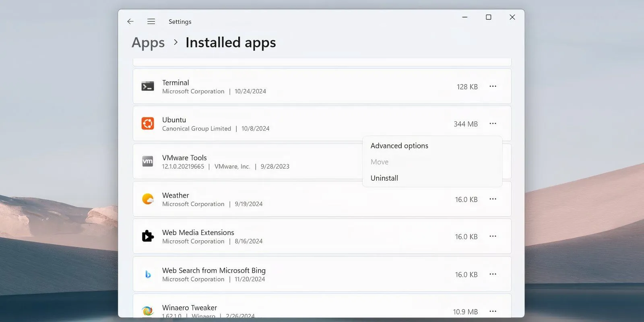Select the Terminal app name
The width and height of the screenshot is (644, 322).
[x=175, y=83]
